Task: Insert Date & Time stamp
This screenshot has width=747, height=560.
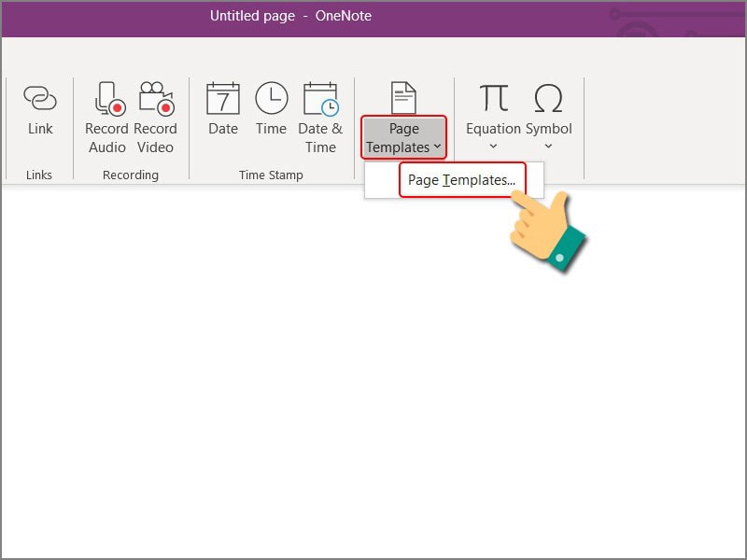Action: pyautogui.click(x=320, y=118)
